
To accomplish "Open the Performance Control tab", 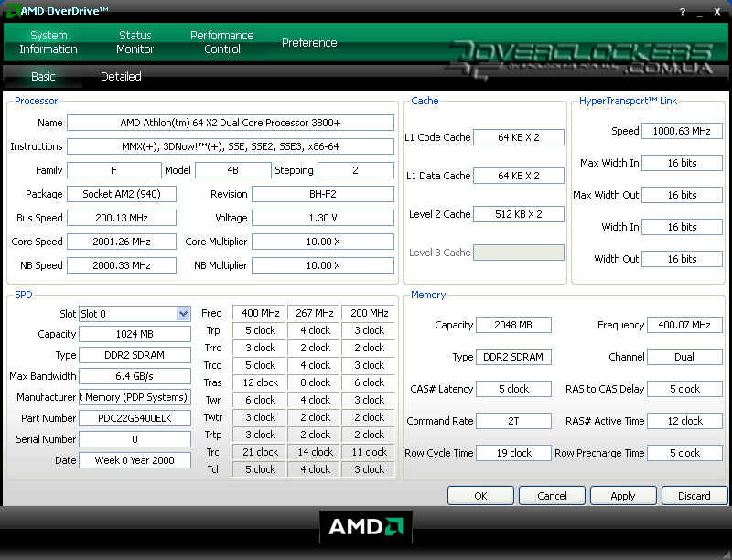I will (x=221, y=42).
